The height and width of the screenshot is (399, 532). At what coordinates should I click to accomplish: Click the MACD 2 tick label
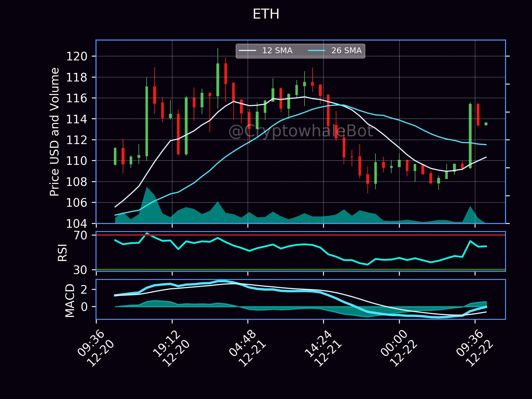[84, 290]
